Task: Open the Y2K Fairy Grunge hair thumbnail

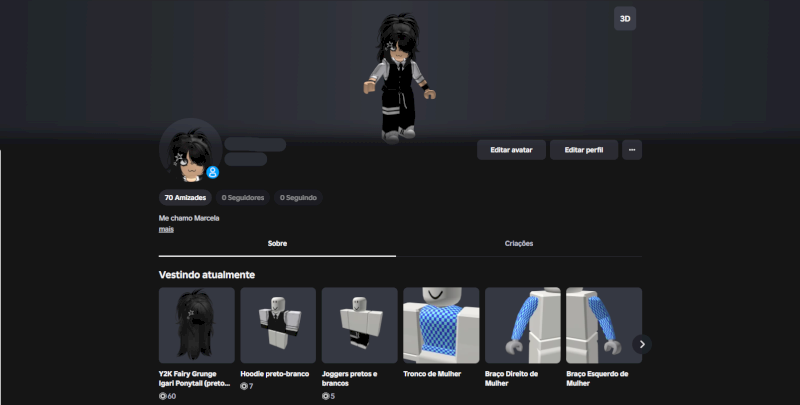Action: (196, 325)
